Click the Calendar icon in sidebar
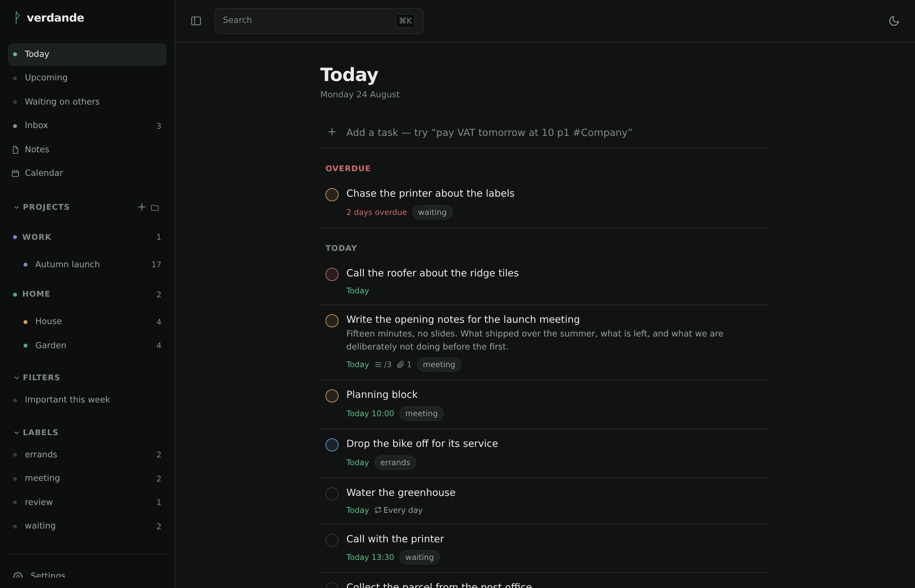This screenshot has width=915, height=588. tap(15, 173)
